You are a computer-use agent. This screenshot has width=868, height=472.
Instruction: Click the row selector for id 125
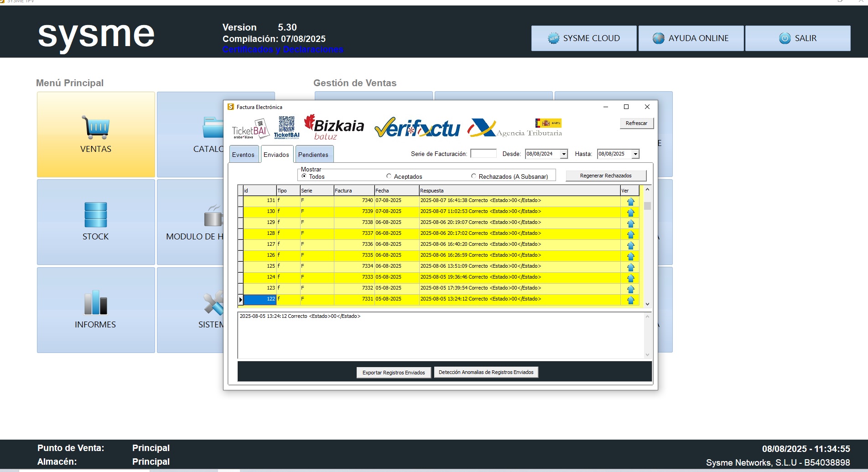click(240, 266)
